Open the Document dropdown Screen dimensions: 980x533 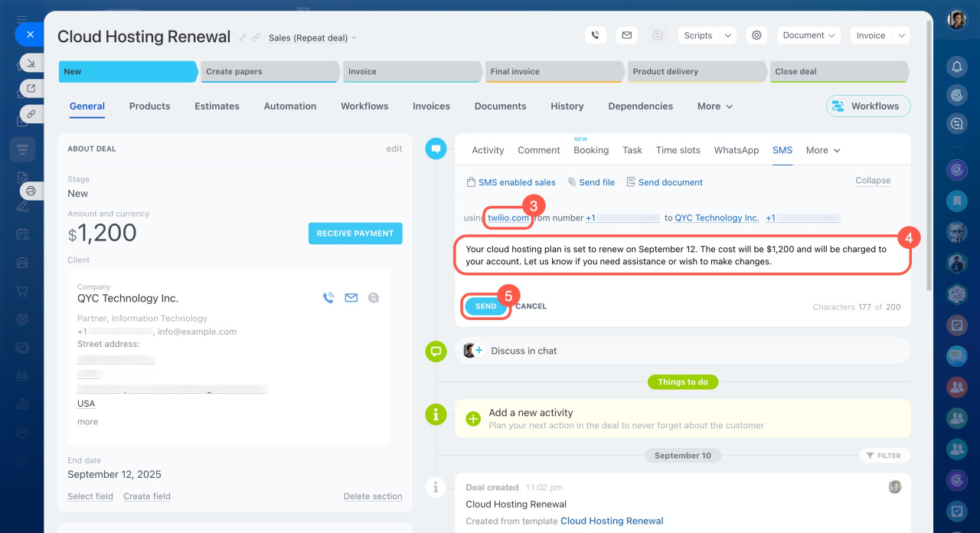click(808, 35)
